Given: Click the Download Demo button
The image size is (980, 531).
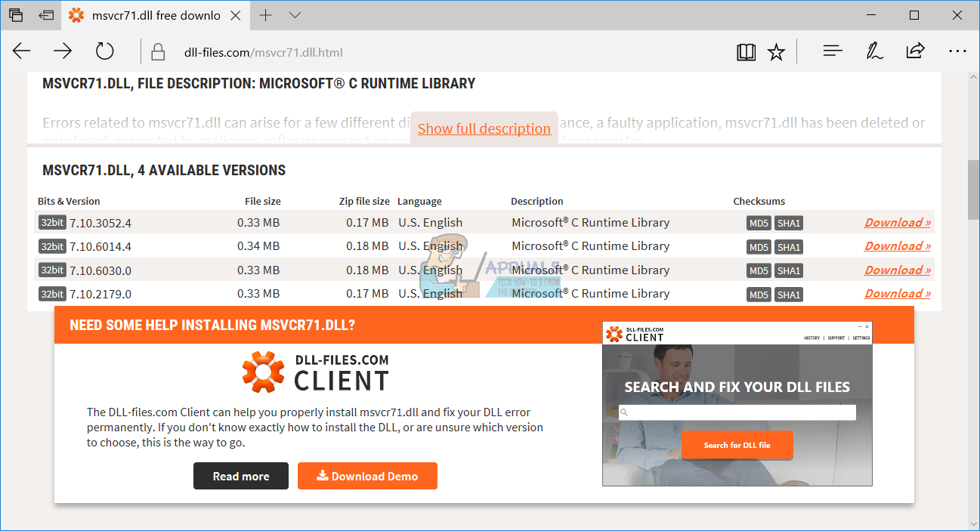Looking at the screenshot, I should point(367,476).
